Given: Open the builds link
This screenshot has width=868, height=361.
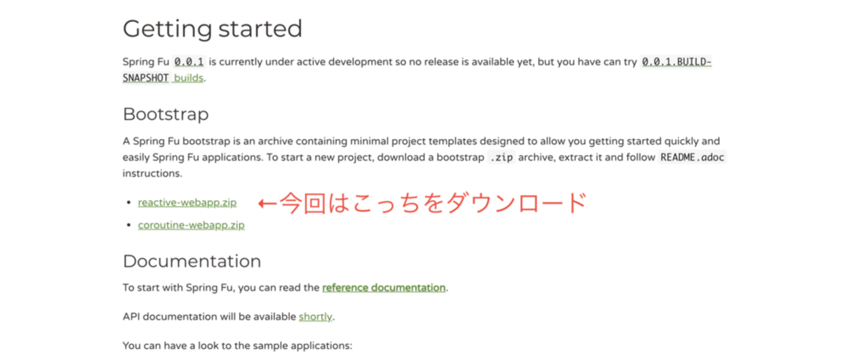Looking at the screenshot, I should point(189,78).
